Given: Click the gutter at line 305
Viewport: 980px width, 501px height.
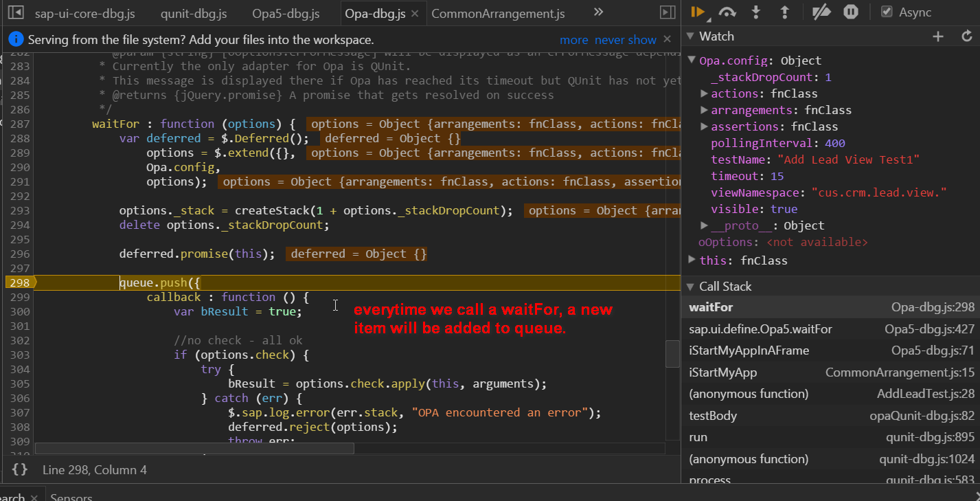Looking at the screenshot, I should (x=19, y=383).
